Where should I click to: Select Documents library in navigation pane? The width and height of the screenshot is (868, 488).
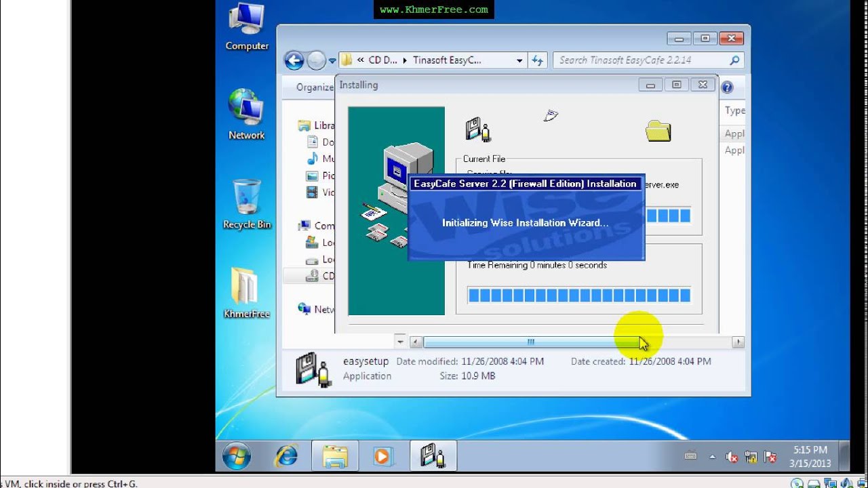[x=321, y=142]
